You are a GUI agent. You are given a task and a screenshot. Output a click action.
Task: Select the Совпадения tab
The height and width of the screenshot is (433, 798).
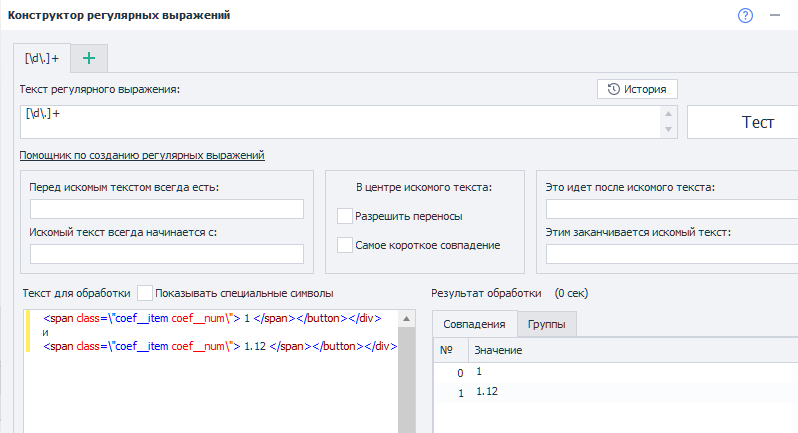pos(475,324)
